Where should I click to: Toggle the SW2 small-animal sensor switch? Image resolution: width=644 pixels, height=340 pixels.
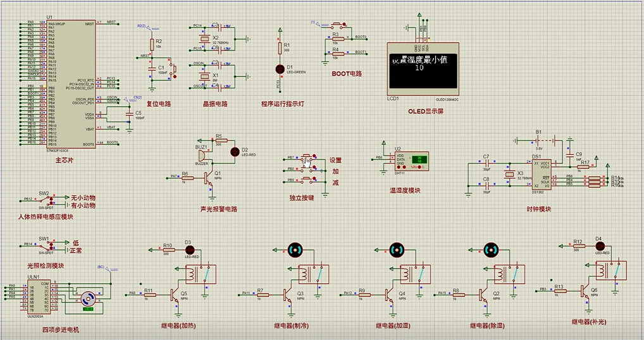(47, 200)
